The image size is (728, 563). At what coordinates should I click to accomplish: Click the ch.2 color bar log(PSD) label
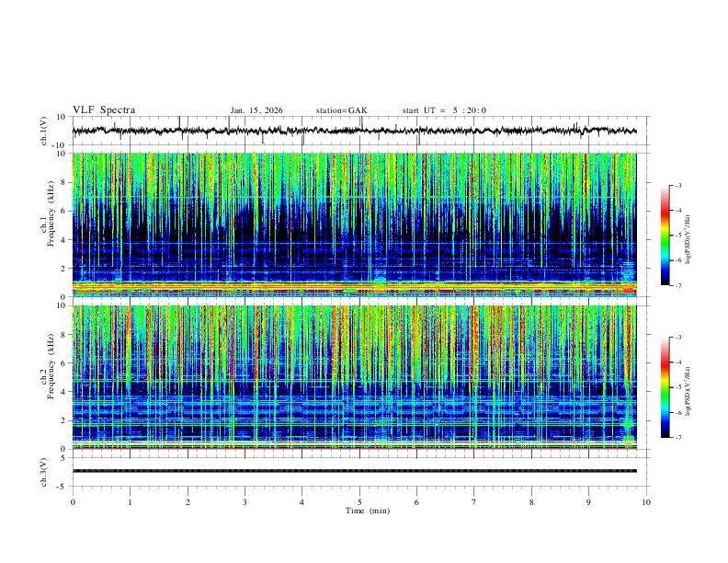click(x=688, y=391)
